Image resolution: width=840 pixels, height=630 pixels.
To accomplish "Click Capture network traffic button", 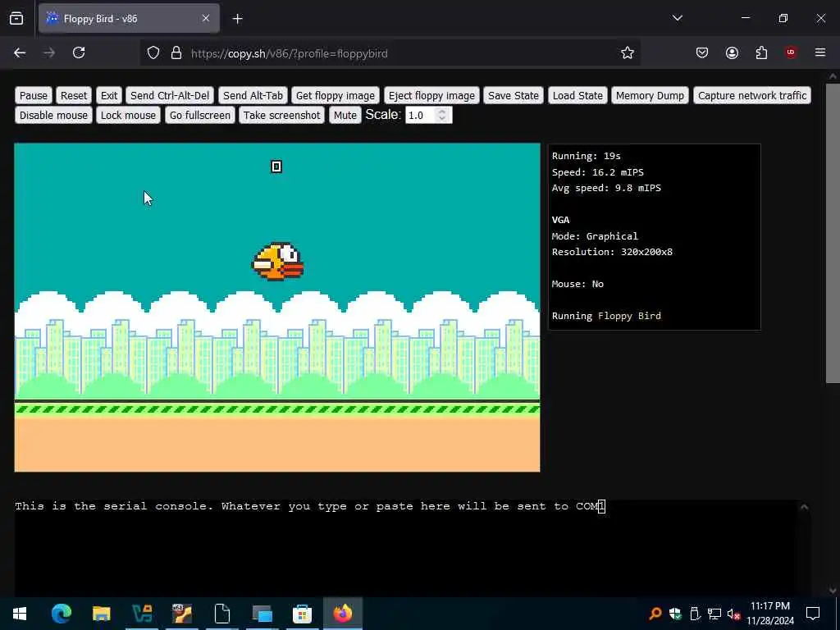I will 752,95.
